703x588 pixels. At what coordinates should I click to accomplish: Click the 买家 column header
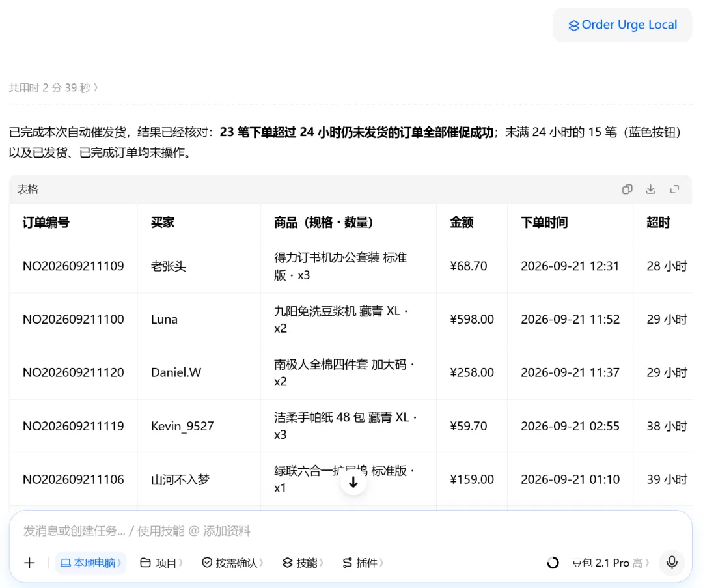162,223
